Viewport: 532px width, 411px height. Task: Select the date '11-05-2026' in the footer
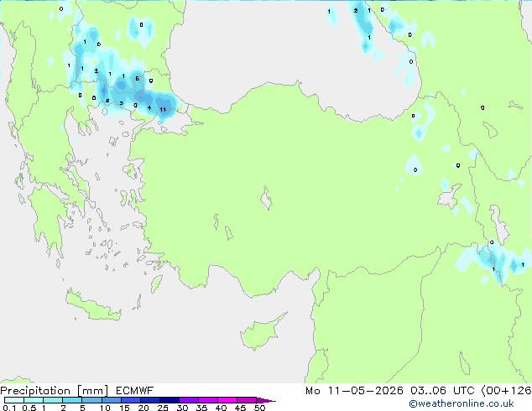(x=365, y=391)
